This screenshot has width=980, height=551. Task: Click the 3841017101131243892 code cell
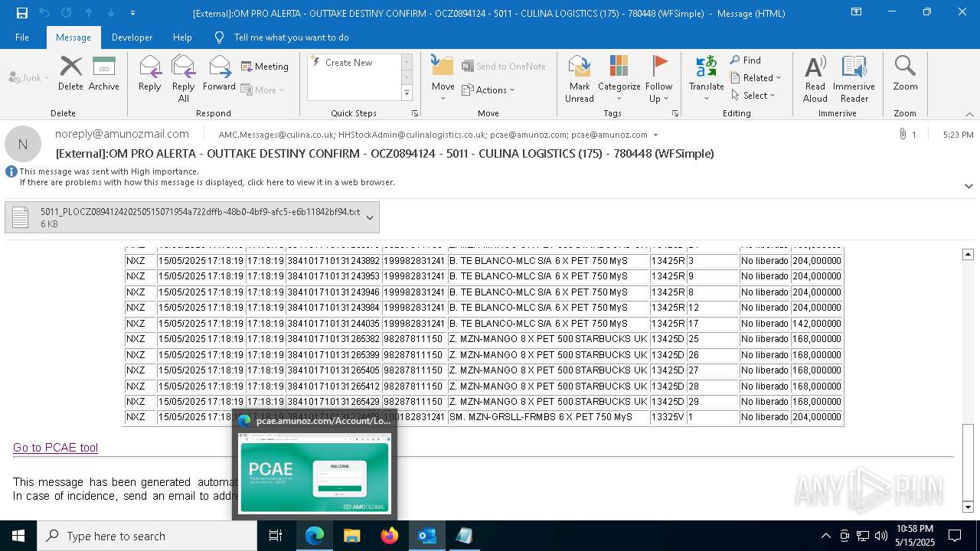point(333,260)
